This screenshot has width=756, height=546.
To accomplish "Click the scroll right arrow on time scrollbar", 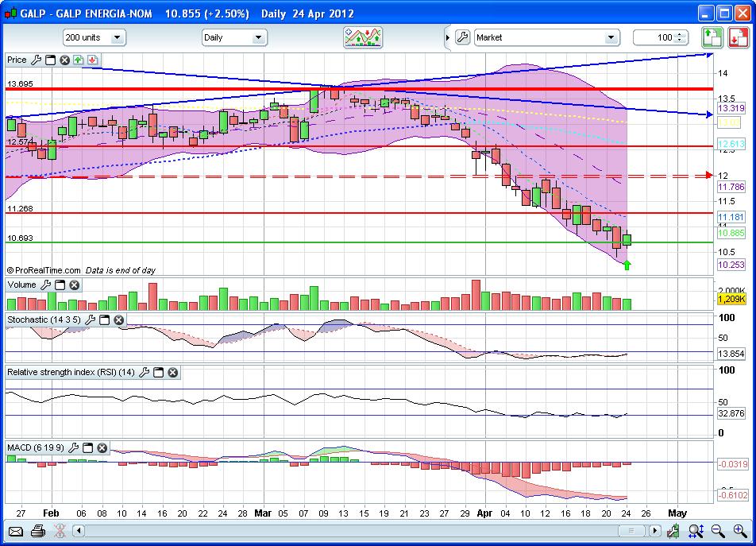I will coord(654,531).
